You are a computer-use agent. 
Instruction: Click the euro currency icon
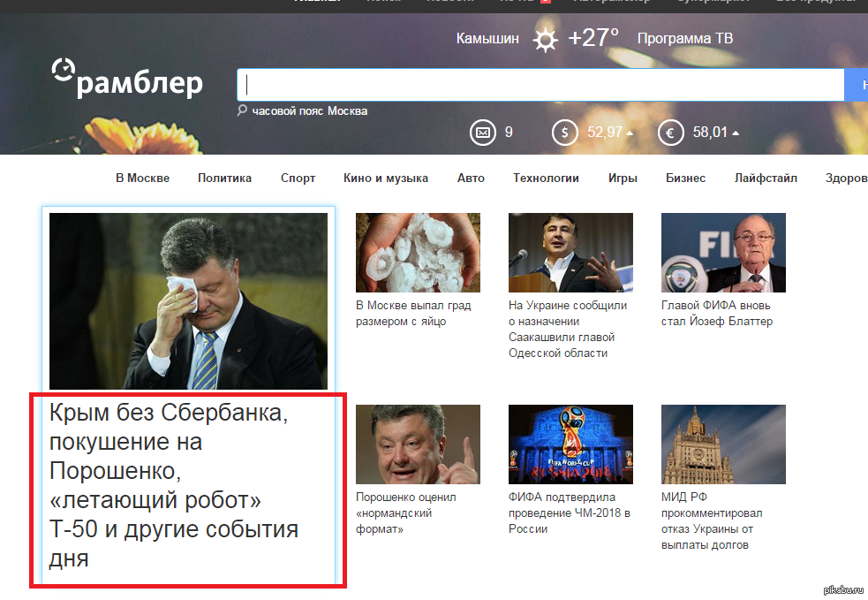(670, 133)
